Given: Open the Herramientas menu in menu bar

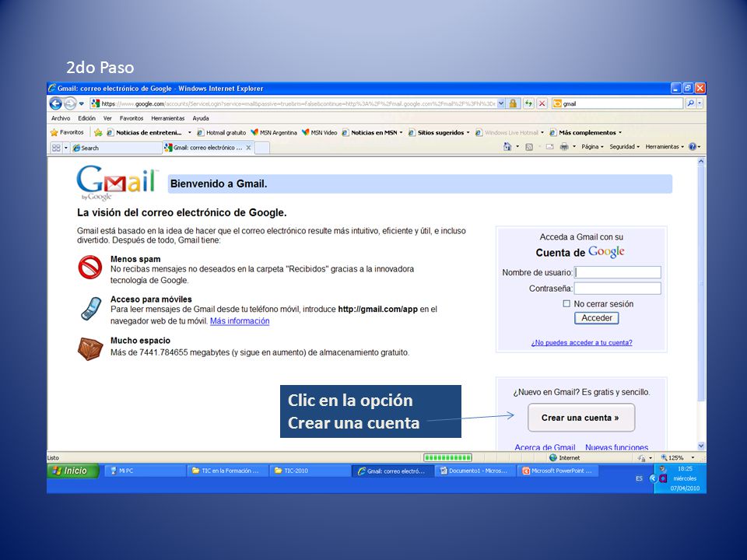Looking at the screenshot, I should point(168,118).
